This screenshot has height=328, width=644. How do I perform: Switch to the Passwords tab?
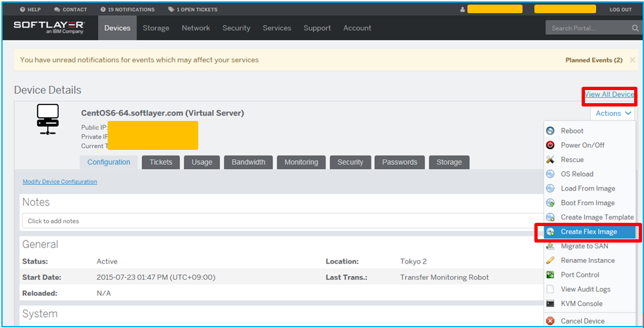(x=400, y=162)
